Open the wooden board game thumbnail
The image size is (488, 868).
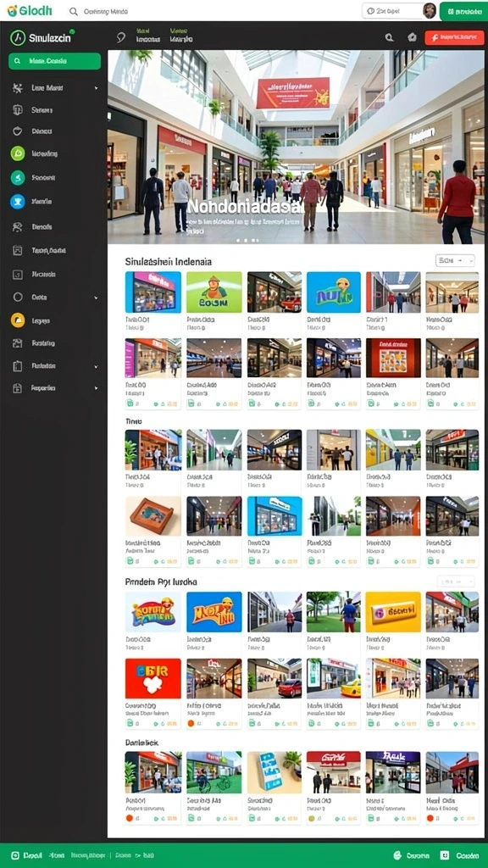tap(153, 516)
